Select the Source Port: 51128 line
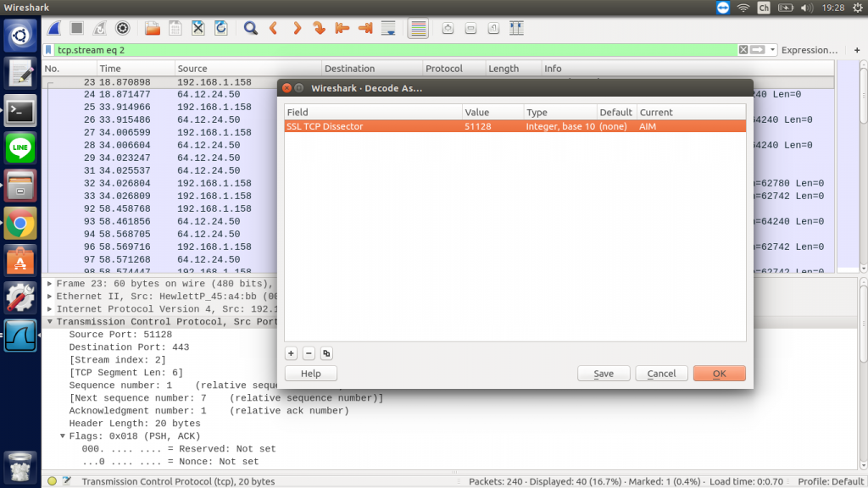The width and height of the screenshot is (868, 488). point(120,334)
